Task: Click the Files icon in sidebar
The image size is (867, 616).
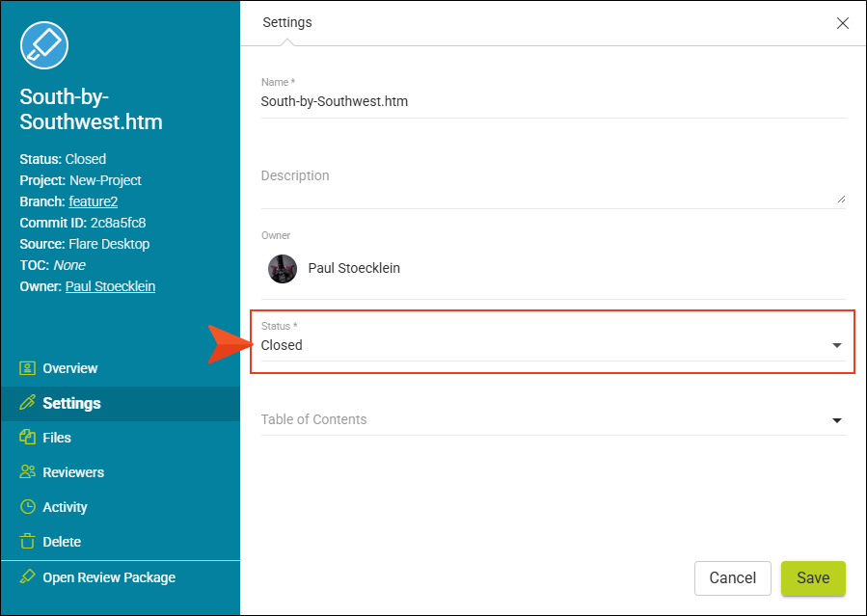Action: (x=27, y=437)
